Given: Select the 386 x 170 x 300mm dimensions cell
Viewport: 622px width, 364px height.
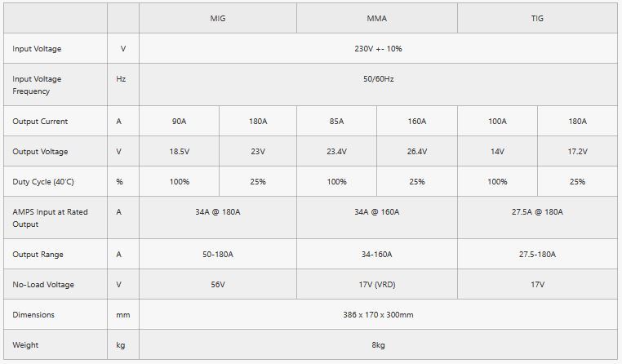Looking at the screenshot, I should pyautogui.click(x=378, y=314).
